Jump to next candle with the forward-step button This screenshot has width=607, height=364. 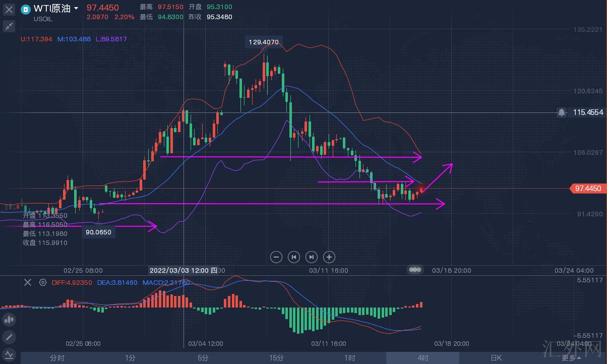coord(311,257)
